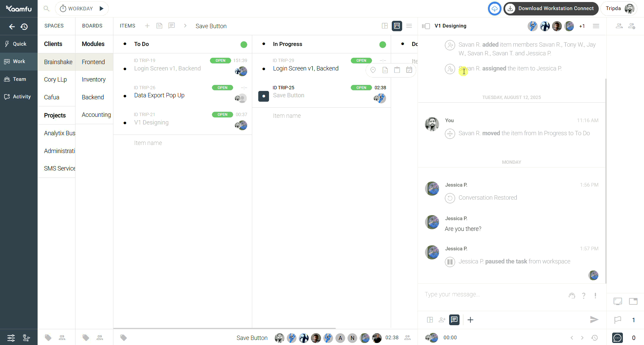Click the send message arrow icon
This screenshot has height=345, width=644.
pos(594,320)
